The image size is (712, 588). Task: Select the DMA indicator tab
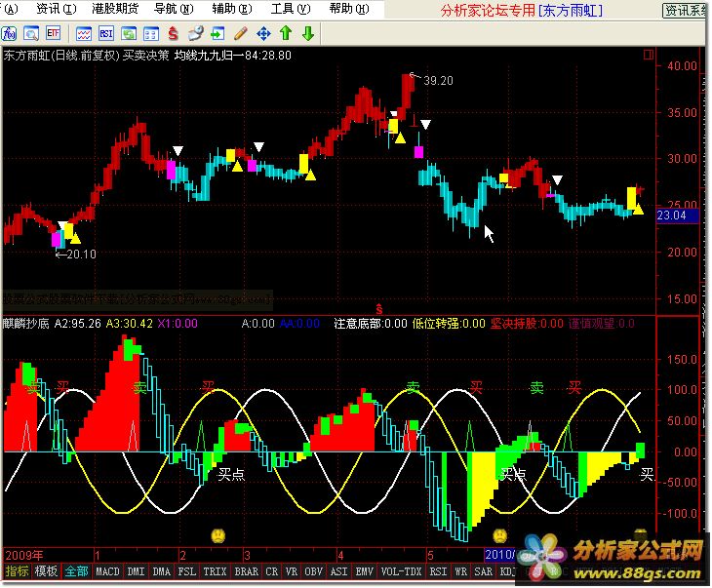[162, 571]
